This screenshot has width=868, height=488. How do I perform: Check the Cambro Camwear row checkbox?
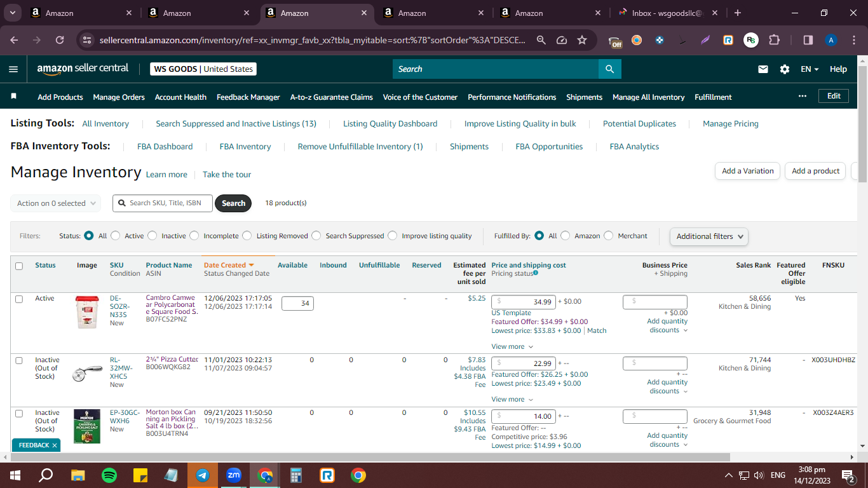point(19,299)
